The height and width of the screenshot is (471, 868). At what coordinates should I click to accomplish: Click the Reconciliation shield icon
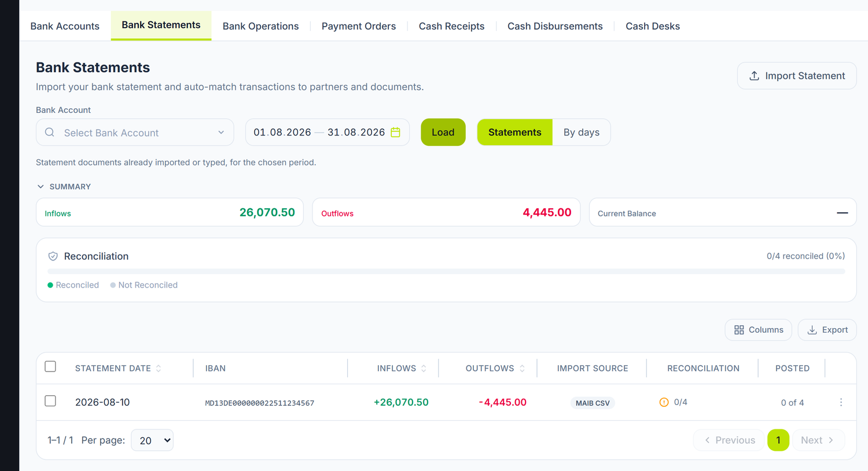tap(53, 256)
